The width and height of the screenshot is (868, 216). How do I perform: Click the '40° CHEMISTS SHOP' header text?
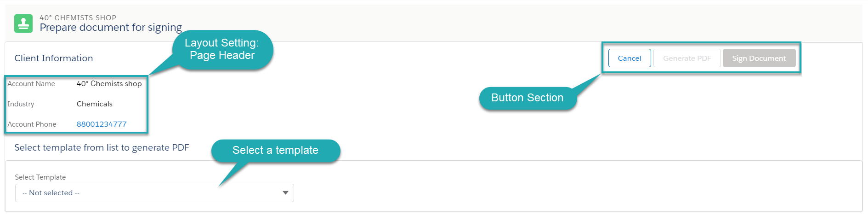pos(78,18)
